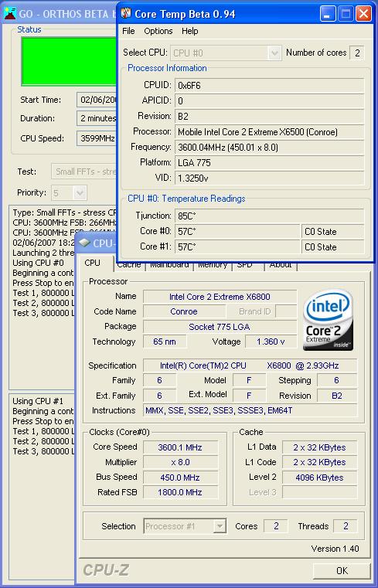Click the APICID value field
Viewport: 378px width, 588px height.
point(269,101)
